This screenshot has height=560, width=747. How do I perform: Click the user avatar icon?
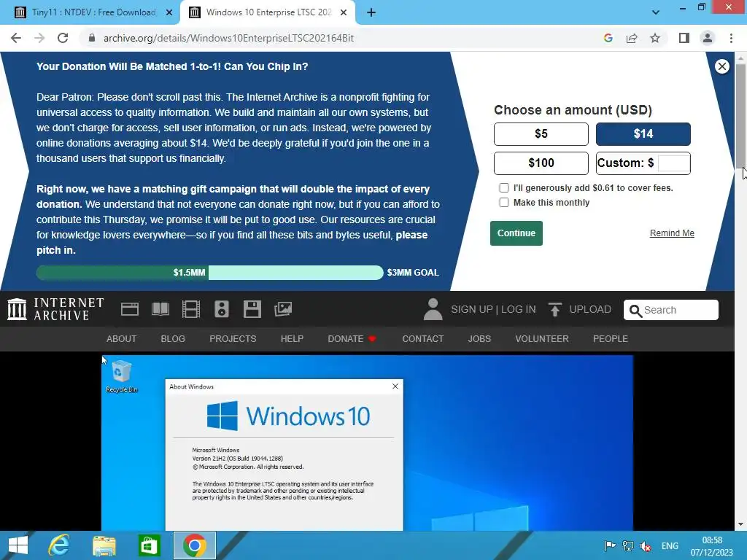coord(433,309)
